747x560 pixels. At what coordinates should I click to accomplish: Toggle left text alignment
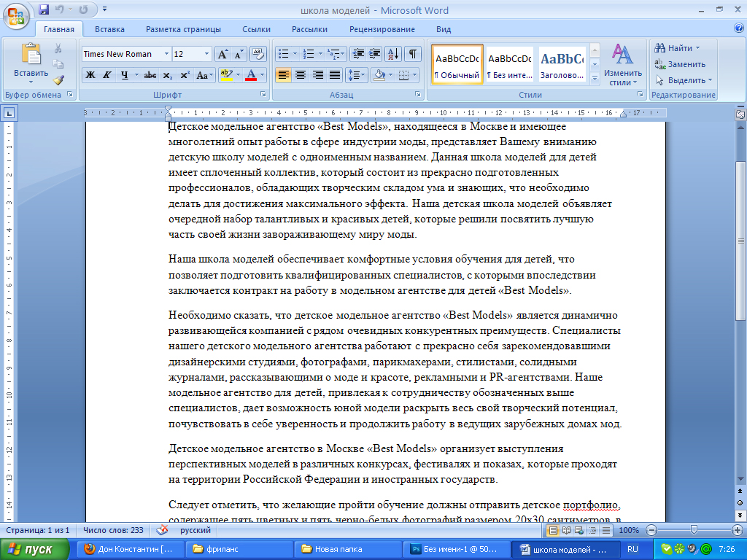click(x=284, y=75)
